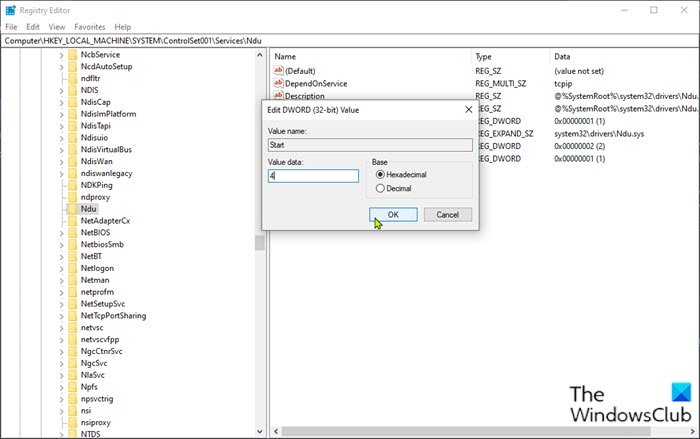Click the Value name field showing Start

pyautogui.click(x=370, y=145)
